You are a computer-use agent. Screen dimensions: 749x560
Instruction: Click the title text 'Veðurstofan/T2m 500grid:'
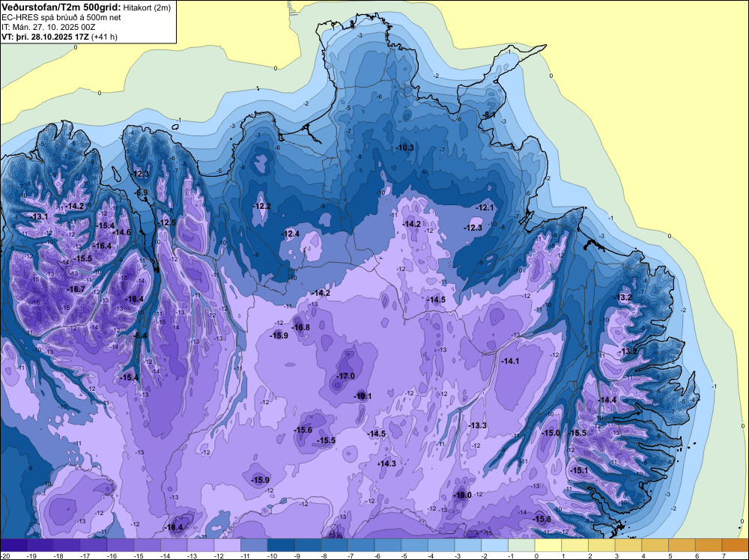point(60,7)
